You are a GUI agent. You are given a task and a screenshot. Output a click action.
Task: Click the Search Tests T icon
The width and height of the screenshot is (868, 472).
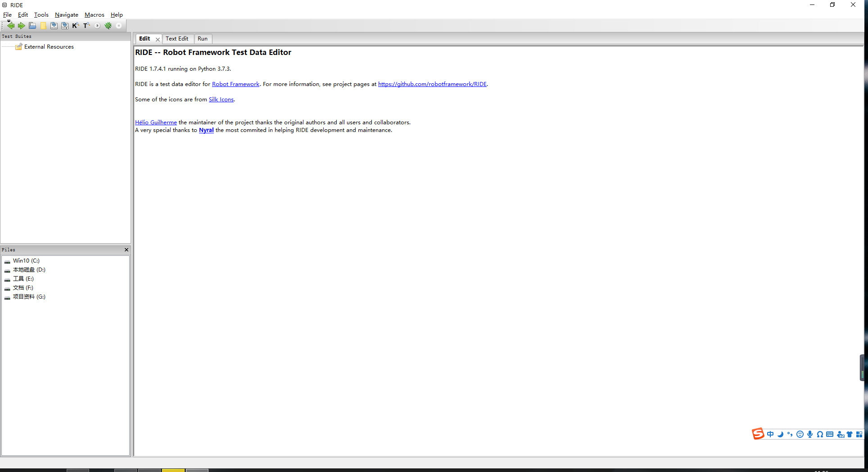click(x=86, y=26)
